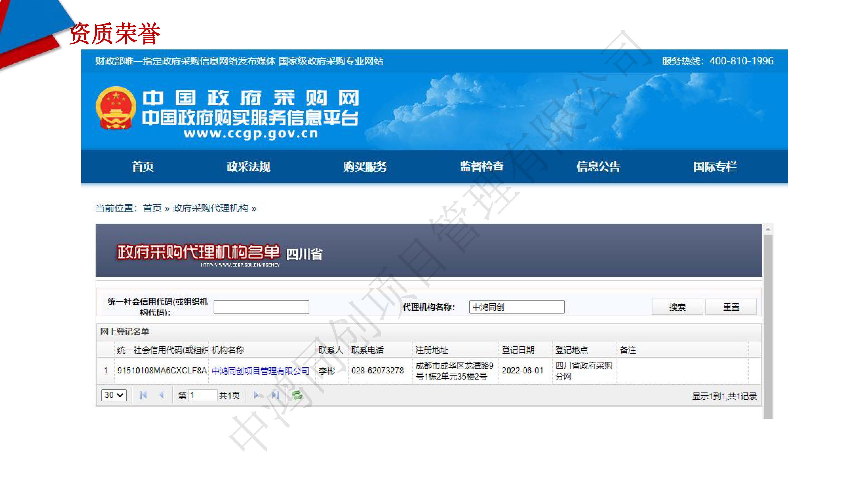Viewport: 868px width, 490px height.
Task: Open 中鸿同创项目管理有限公司 link
Action: point(260,371)
